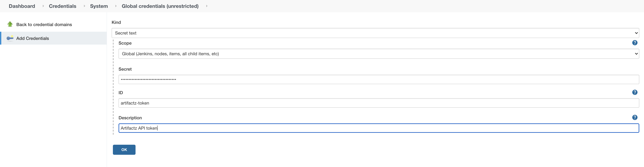
Task: Click the key icon beside Add Credentials
Action: click(10, 38)
